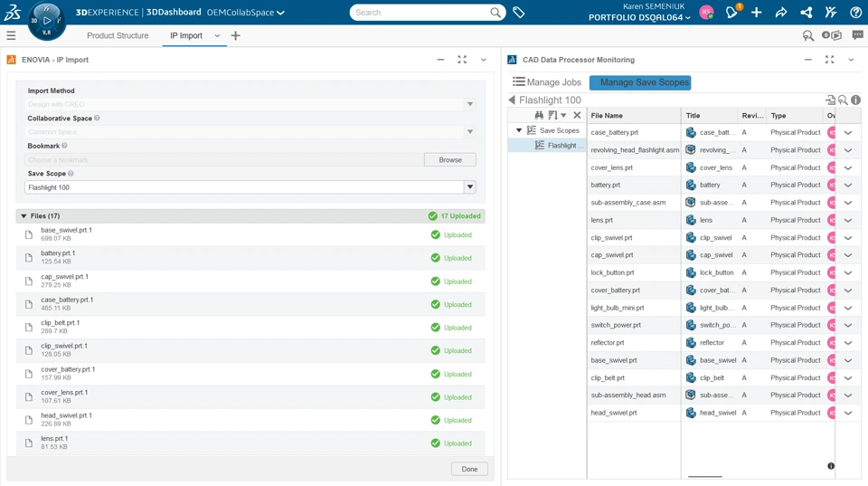Click the binoculars find icon in tree panel

pos(539,116)
